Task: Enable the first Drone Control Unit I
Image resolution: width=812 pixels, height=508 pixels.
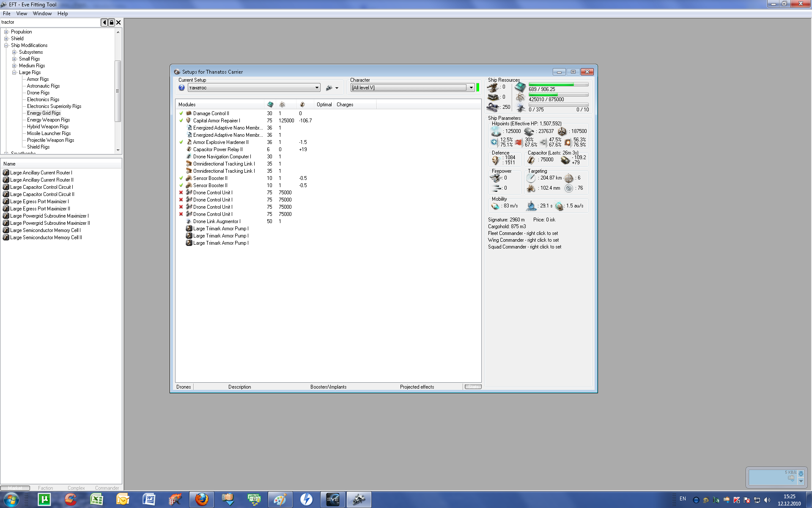Action: [x=181, y=193]
